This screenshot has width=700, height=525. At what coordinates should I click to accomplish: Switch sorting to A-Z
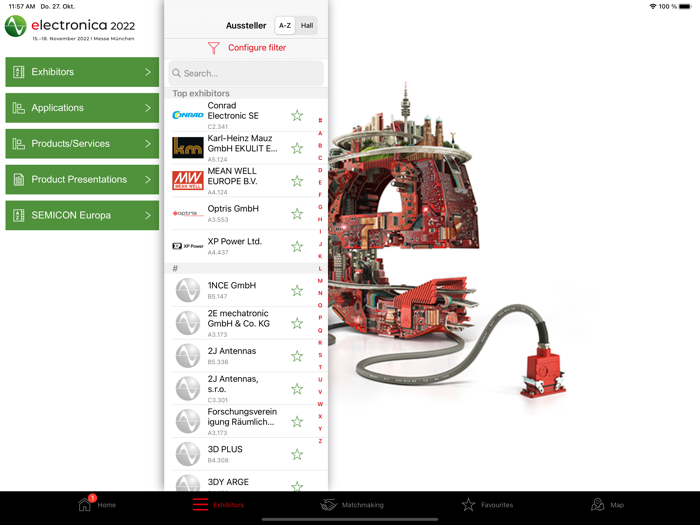(285, 25)
